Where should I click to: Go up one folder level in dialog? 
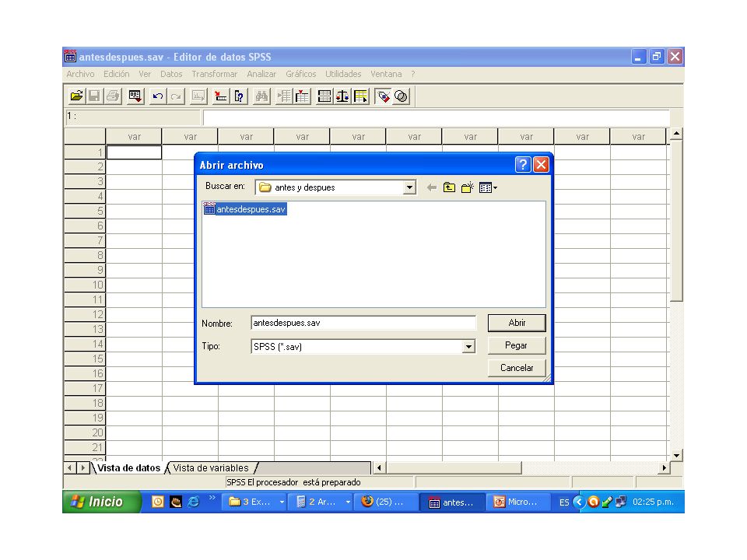[449, 187]
